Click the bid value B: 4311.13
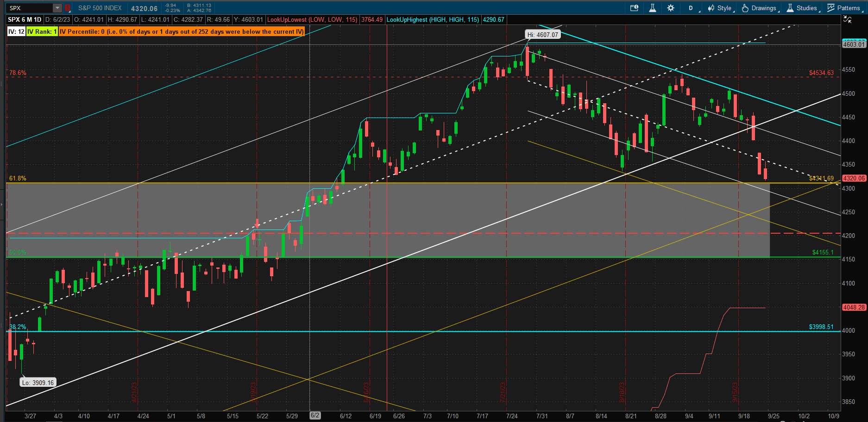 pos(199,6)
